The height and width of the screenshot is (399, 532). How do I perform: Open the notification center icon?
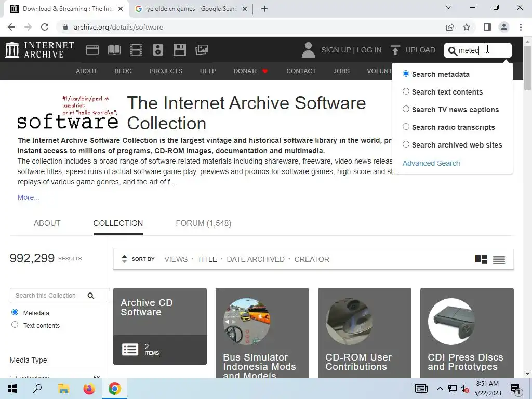point(516,389)
